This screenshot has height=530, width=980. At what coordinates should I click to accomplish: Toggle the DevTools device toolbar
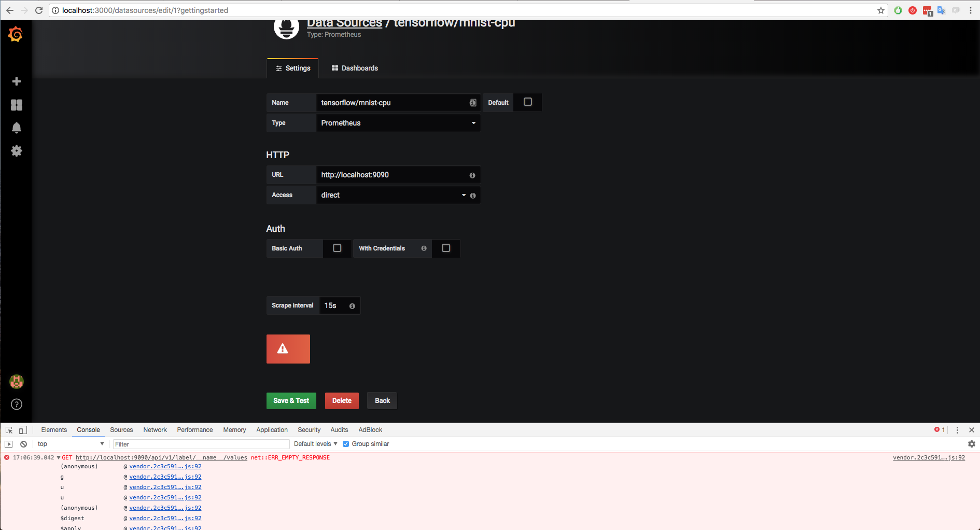tap(23, 430)
